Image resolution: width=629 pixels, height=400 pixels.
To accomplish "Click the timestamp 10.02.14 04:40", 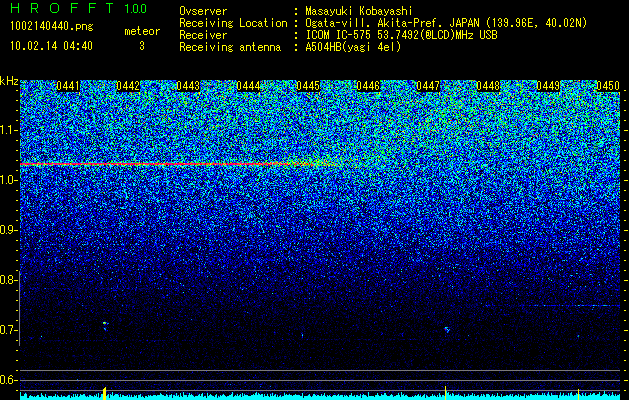I will coord(51,46).
